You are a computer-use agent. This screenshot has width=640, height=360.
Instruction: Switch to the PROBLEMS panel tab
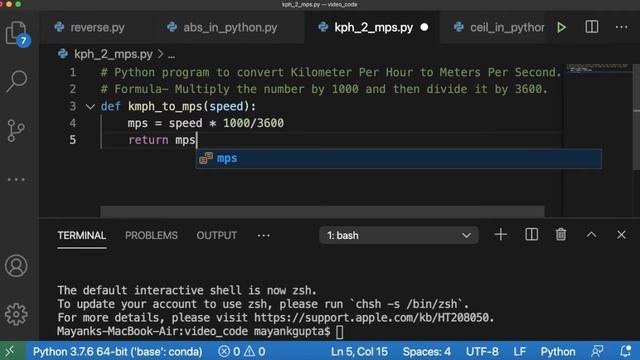coord(151,236)
